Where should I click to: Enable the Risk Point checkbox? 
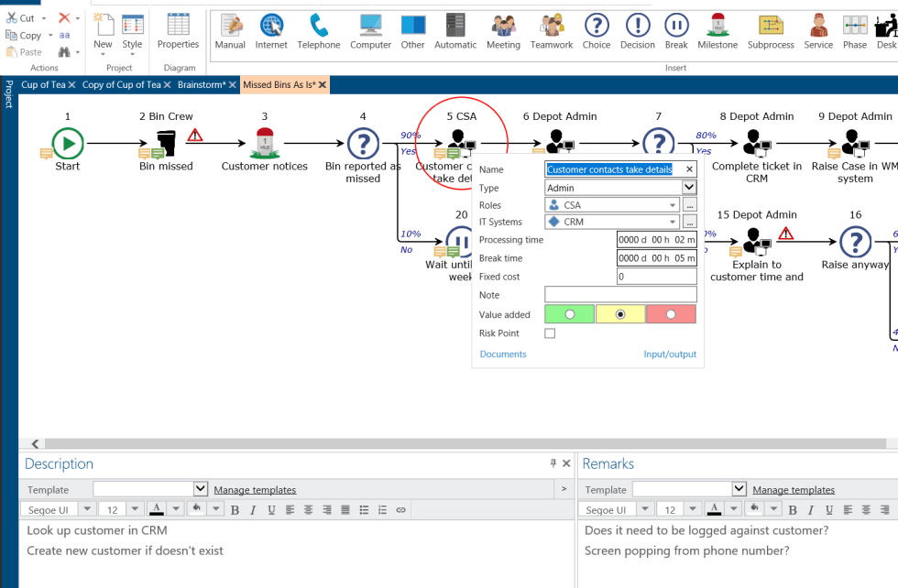pyautogui.click(x=552, y=332)
